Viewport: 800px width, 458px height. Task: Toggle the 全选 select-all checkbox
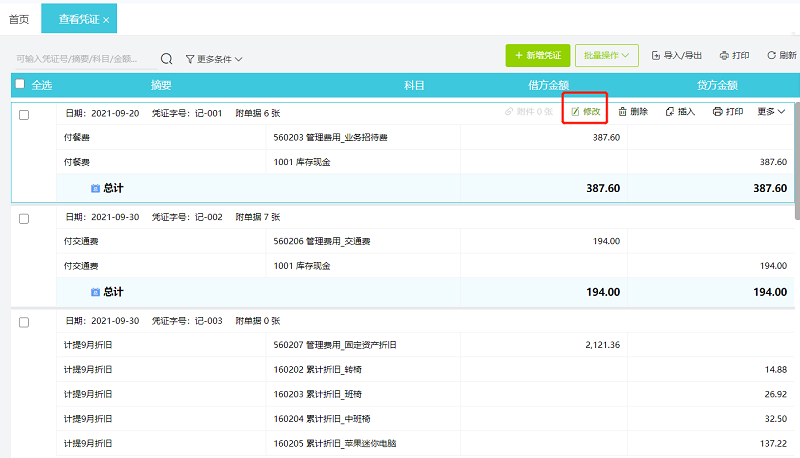20,85
